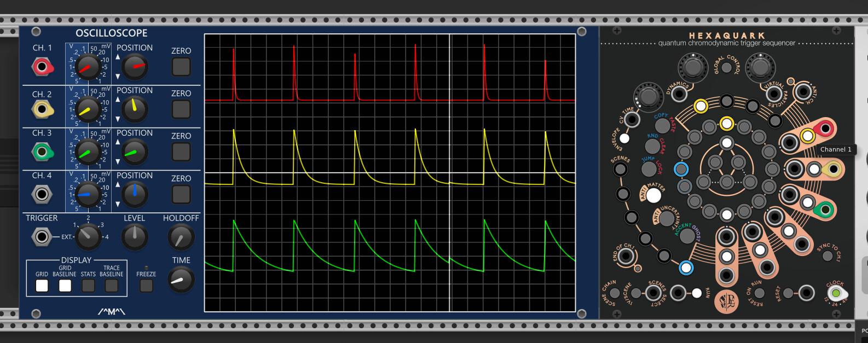Click the Hexaquark RESET input jack
The image size is (868, 343).
coord(806,293)
